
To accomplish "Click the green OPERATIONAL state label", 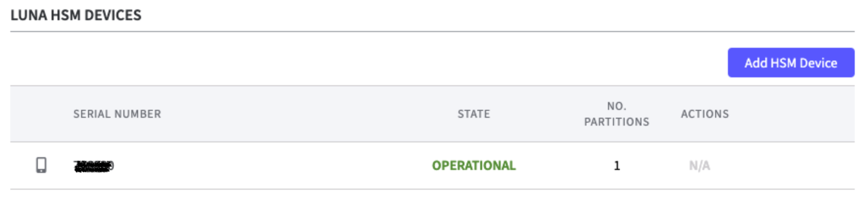I will [473, 166].
